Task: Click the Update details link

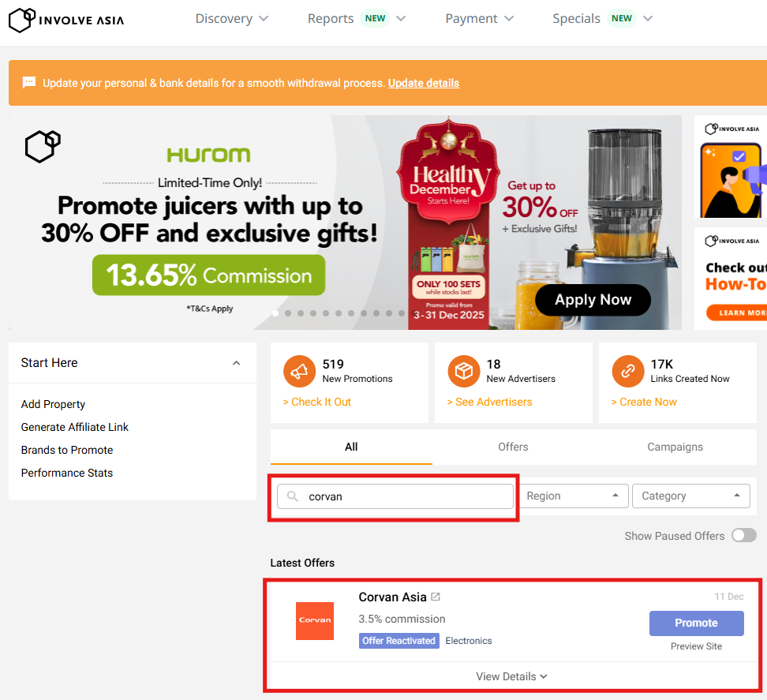Action: tap(423, 83)
